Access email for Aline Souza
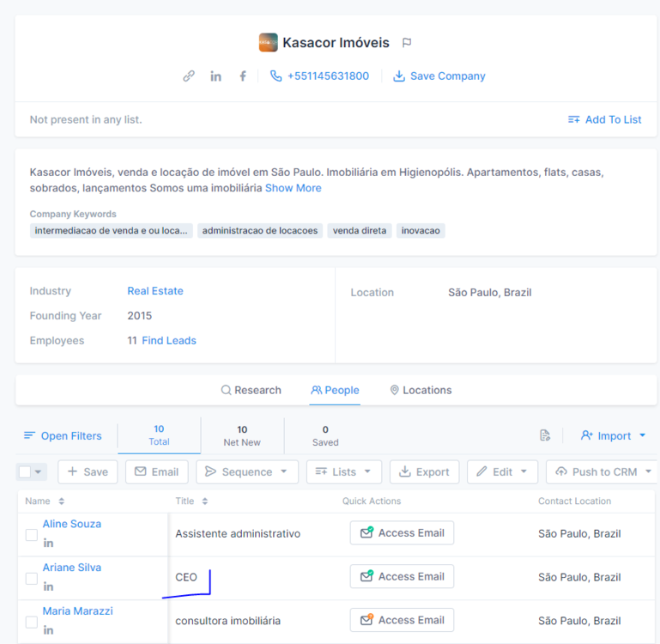 coord(402,533)
